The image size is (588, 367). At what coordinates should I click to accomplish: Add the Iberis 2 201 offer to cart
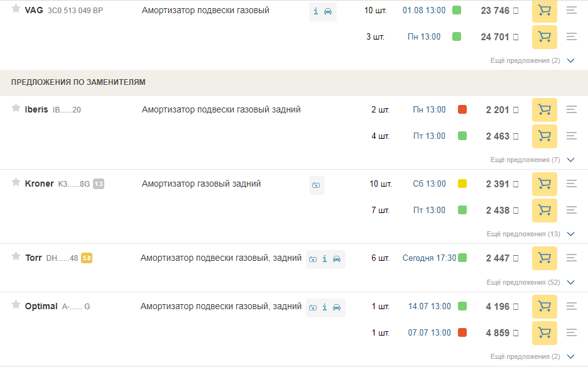(544, 110)
